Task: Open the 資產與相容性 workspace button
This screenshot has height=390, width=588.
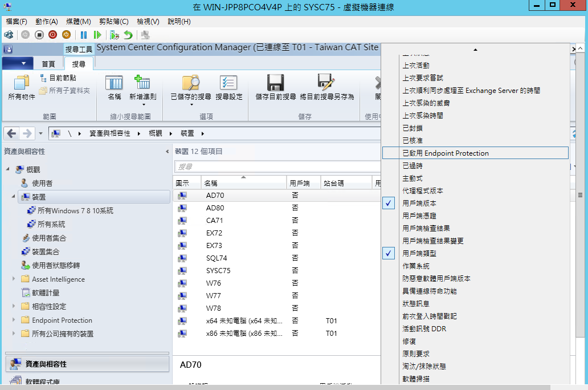Action: point(87,364)
